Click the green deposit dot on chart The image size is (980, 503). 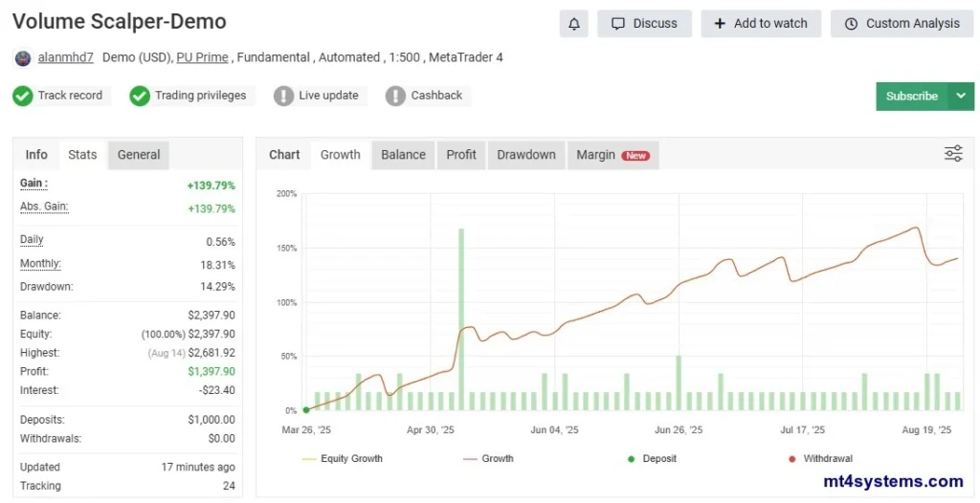306,410
